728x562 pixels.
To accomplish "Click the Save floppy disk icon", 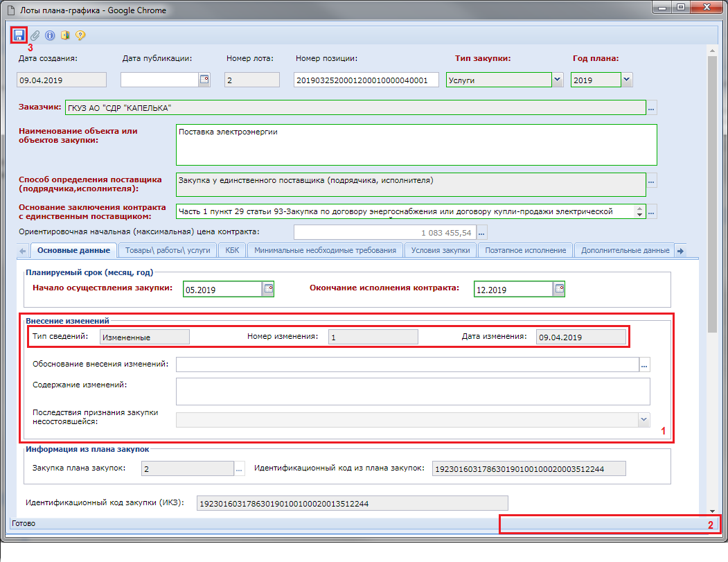I will [19, 35].
